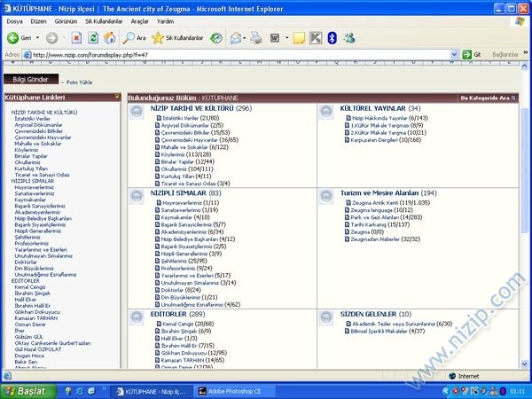
Task: Click the round icon beside KÜLTÜREL YAYINLAR
Action: pyautogui.click(x=326, y=113)
